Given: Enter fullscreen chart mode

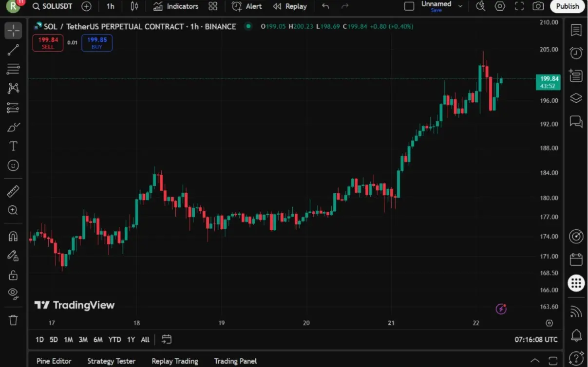Looking at the screenshot, I should [519, 6].
